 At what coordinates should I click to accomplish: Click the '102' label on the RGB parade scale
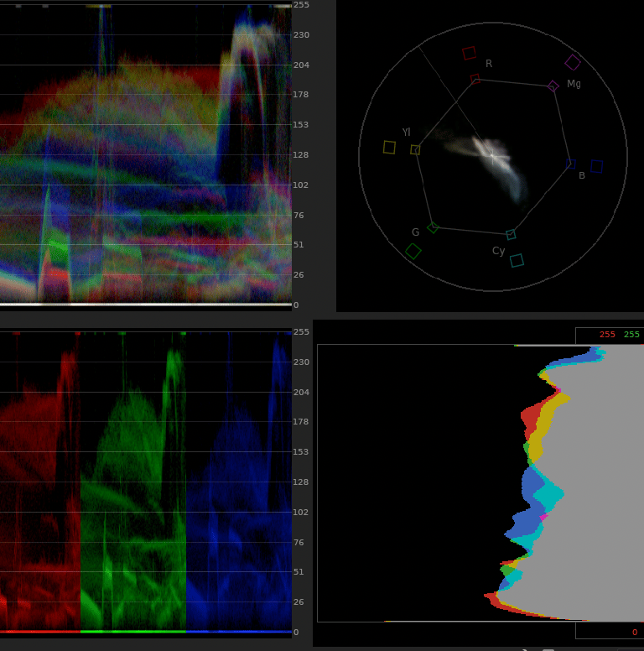(x=301, y=513)
